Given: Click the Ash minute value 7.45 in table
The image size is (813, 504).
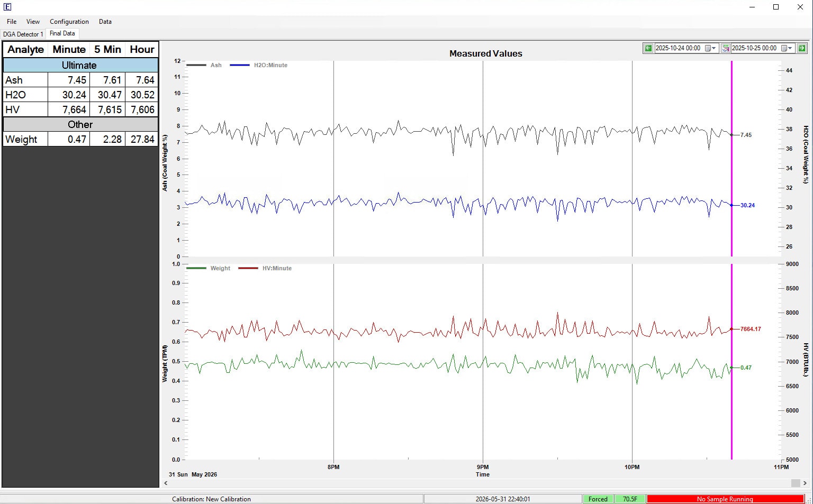Looking at the screenshot, I should tap(69, 80).
